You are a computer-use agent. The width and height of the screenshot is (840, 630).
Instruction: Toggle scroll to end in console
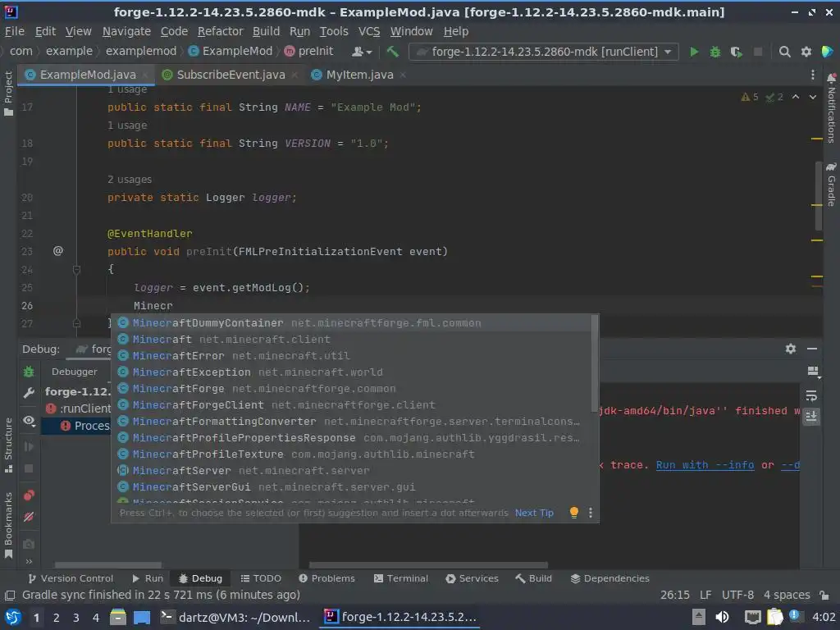coord(811,417)
